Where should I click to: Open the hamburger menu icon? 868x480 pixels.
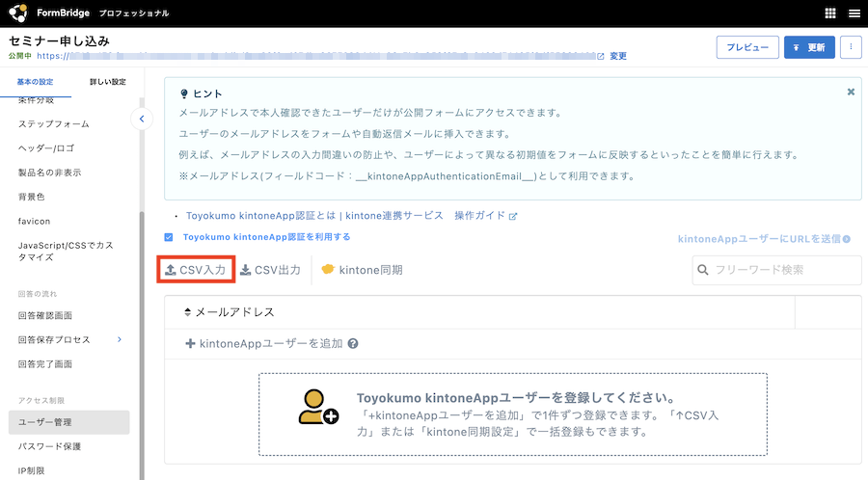[854, 13]
